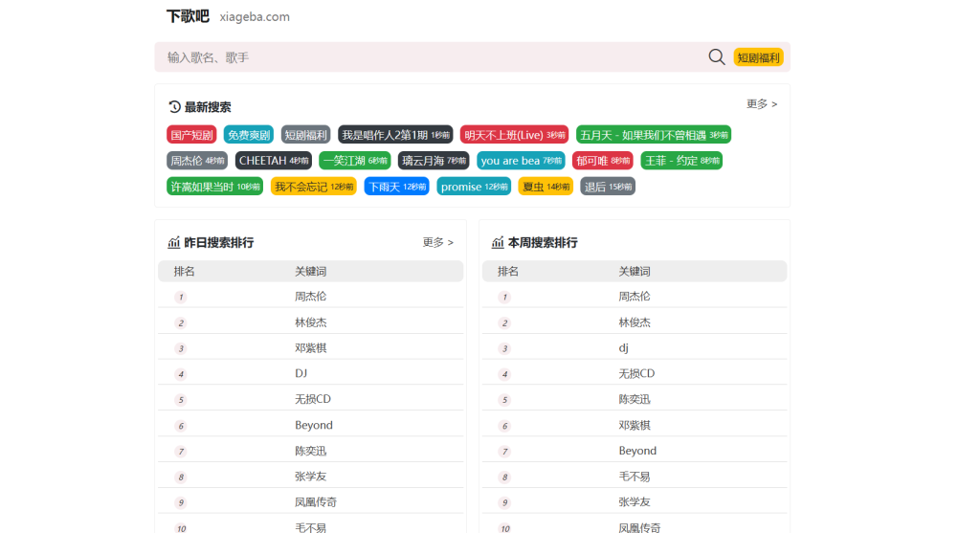Image resolution: width=980 pixels, height=533 pixels.
Task: Select the gray 退后 tag
Action: click(608, 187)
